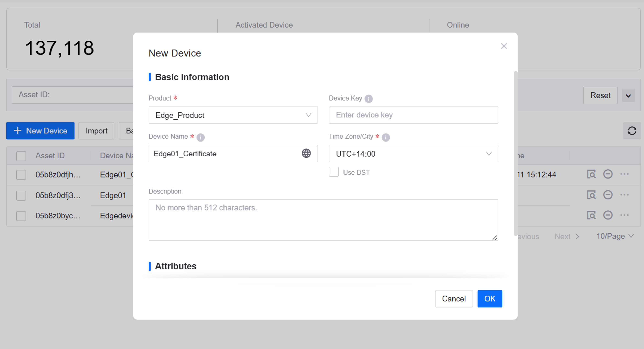
Task: Click the info icon beside the Device Name label
Action: tap(200, 137)
